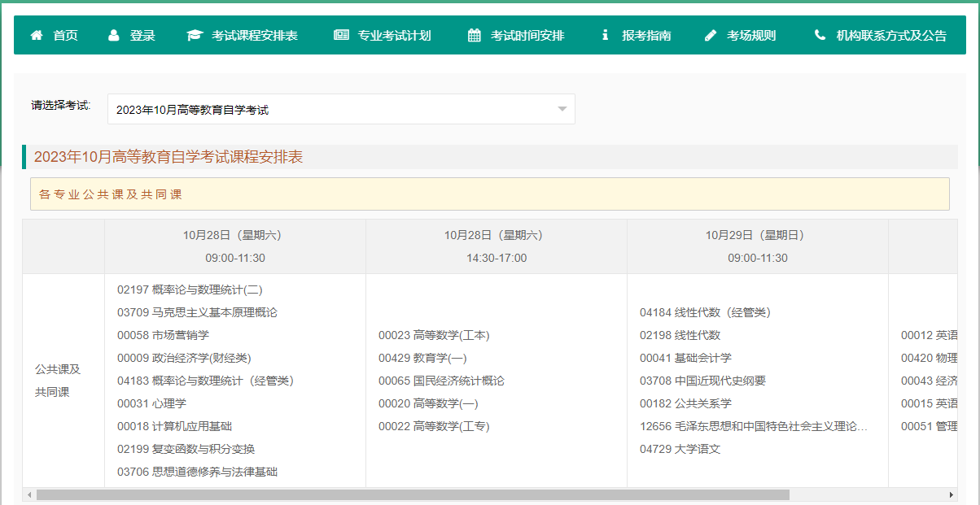
Task: Go to 考试时间安排 page
Action: coord(527,36)
